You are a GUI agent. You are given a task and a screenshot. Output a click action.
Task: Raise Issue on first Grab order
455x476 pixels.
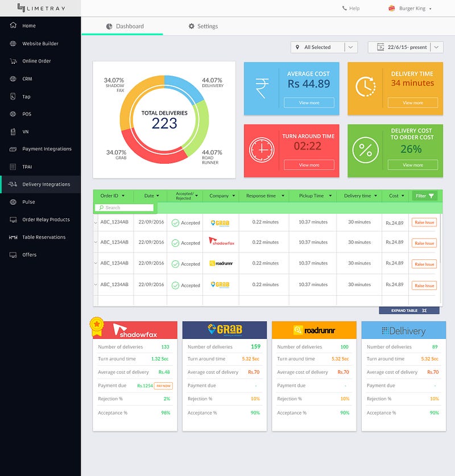[x=424, y=222]
